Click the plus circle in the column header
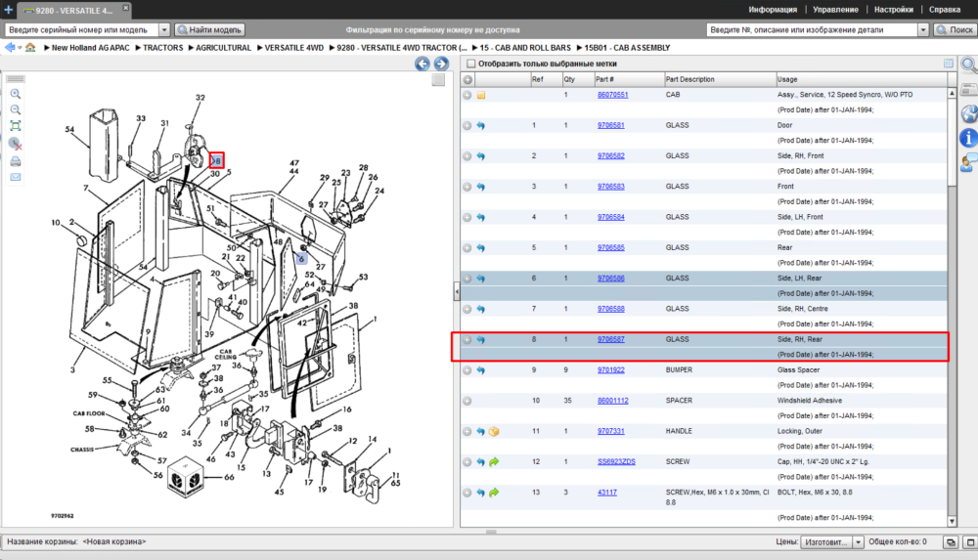 click(x=467, y=80)
